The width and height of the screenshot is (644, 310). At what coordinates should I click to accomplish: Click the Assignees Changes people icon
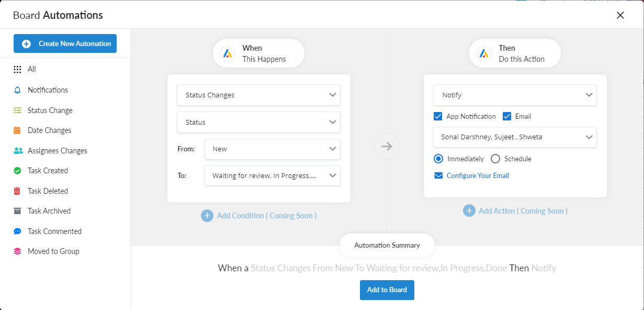coord(18,151)
